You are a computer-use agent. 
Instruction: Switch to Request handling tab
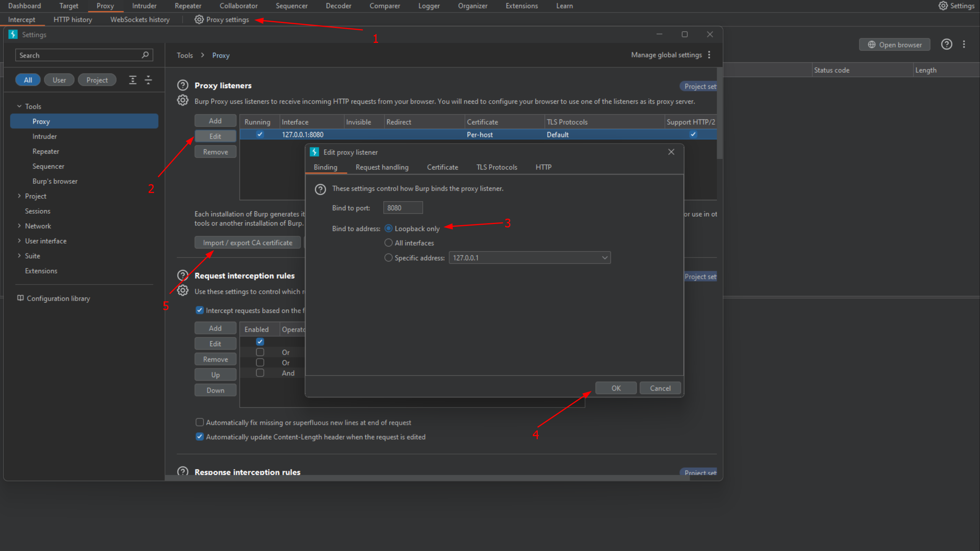pyautogui.click(x=382, y=167)
